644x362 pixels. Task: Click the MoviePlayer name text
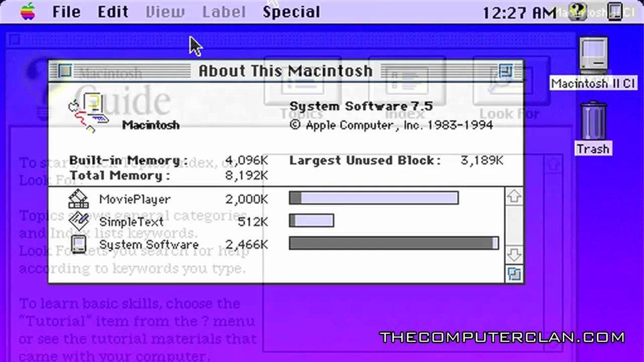(135, 199)
